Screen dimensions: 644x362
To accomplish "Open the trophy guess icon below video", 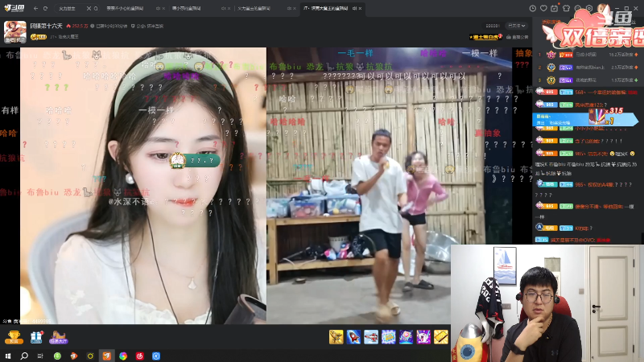I will pos(14,337).
